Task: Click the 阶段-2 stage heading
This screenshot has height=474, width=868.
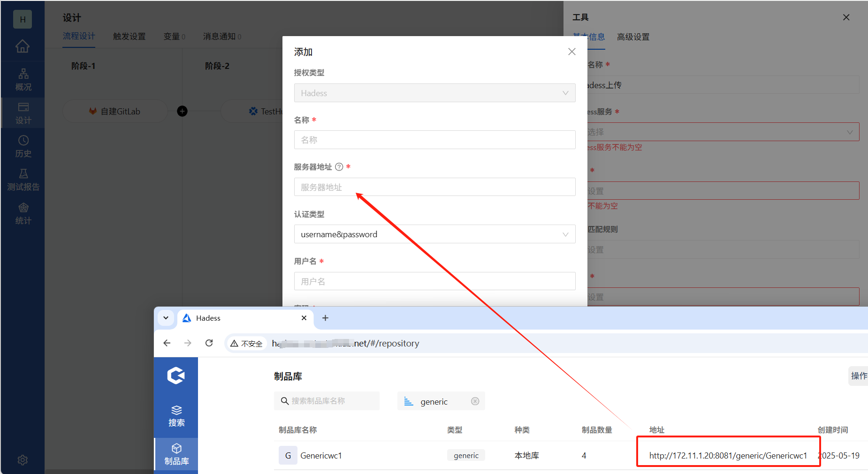Action: tap(217, 66)
